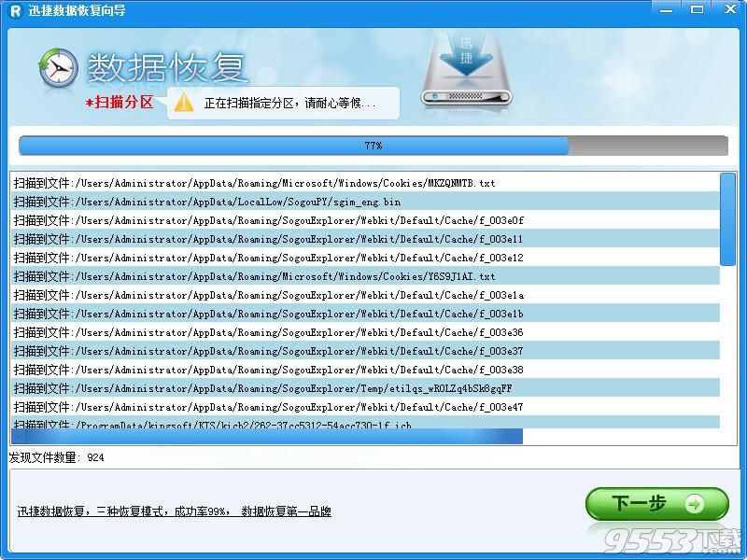This screenshot has height=560, width=747.
Task: Select the row ending with f_003e47
Action: click(x=365, y=407)
